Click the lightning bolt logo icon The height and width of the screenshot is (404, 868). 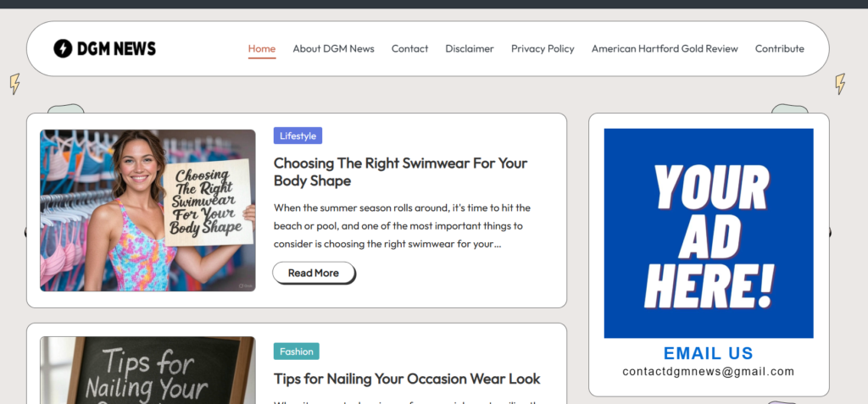(x=63, y=49)
